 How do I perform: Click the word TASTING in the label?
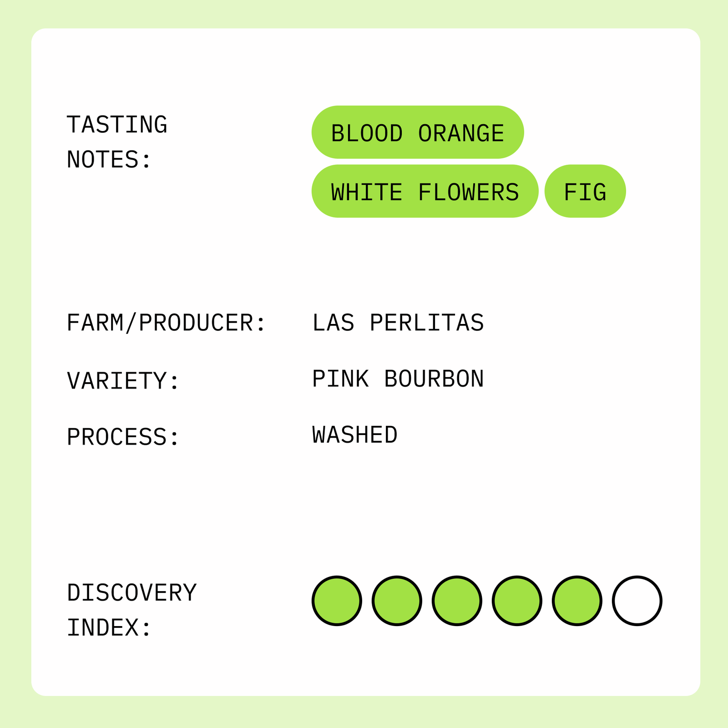[x=117, y=125]
